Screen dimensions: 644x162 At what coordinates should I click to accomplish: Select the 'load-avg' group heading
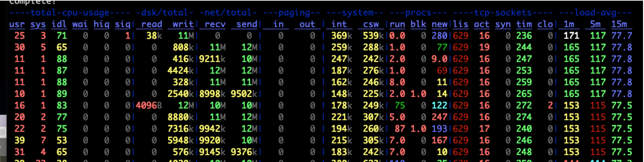[595, 13]
